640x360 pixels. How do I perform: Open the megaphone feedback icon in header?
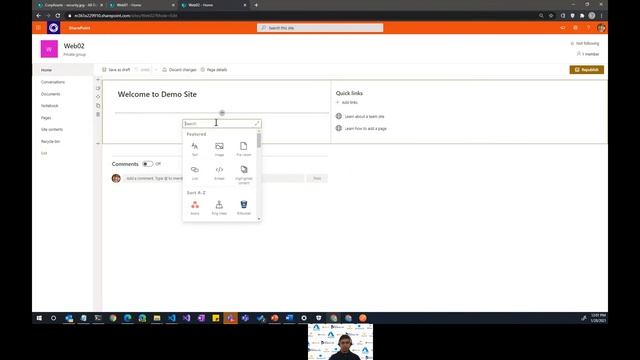tap(563, 28)
